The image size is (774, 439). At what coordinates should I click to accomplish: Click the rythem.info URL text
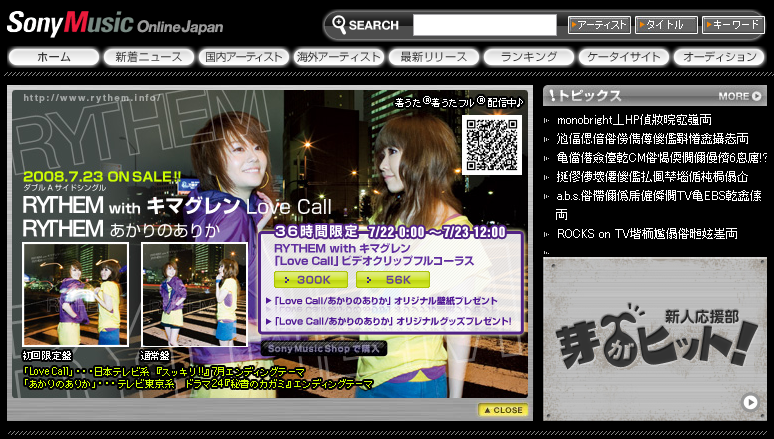(x=92, y=98)
